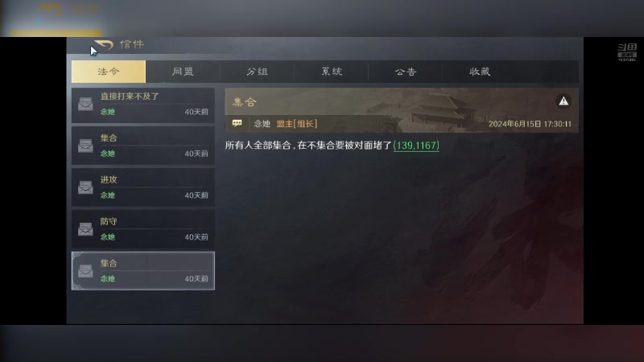Open the 公告 tab

(406, 72)
